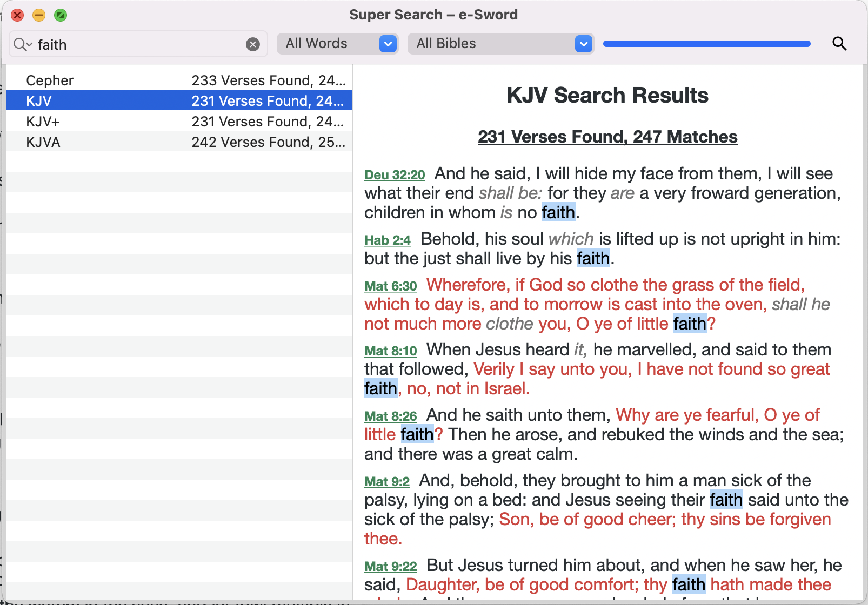
Task: Open the search options magnifier menu
Action: [23, 44]
